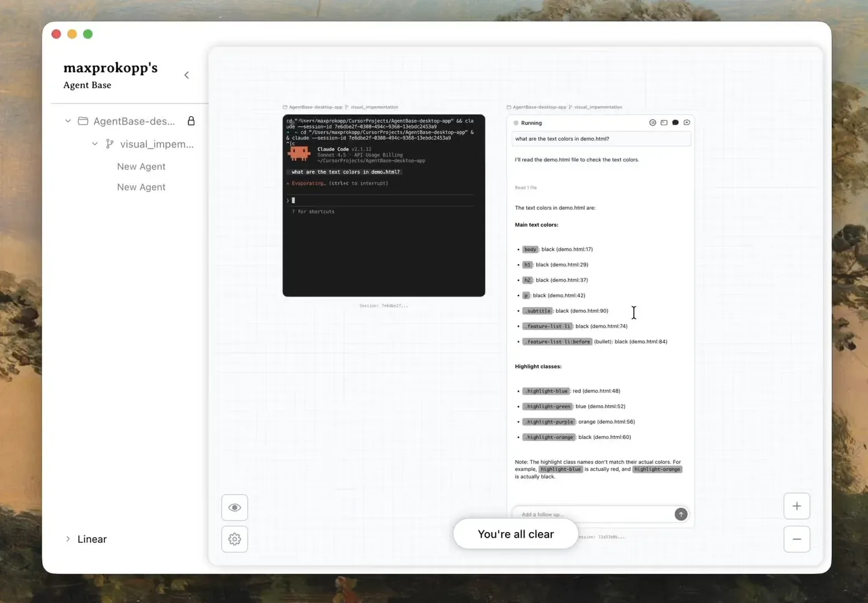Click the "Main text colors:" heading

[536, 225]
